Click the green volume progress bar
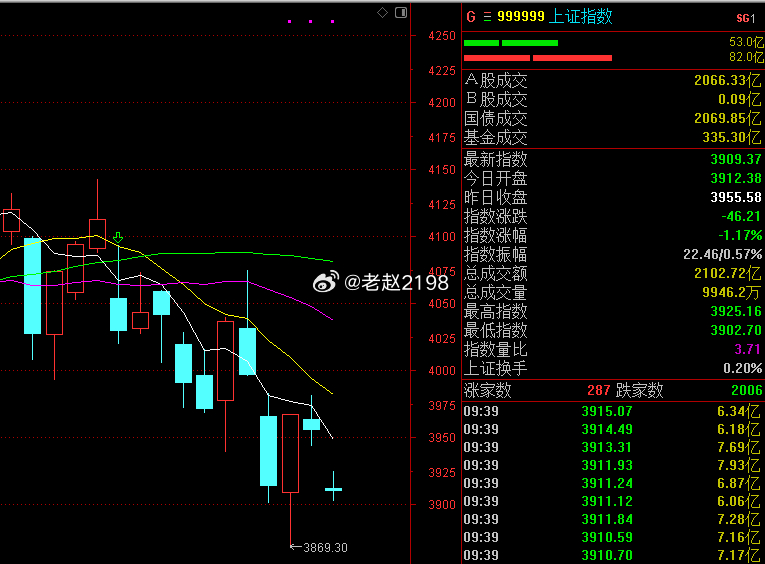 click(511, 43)
